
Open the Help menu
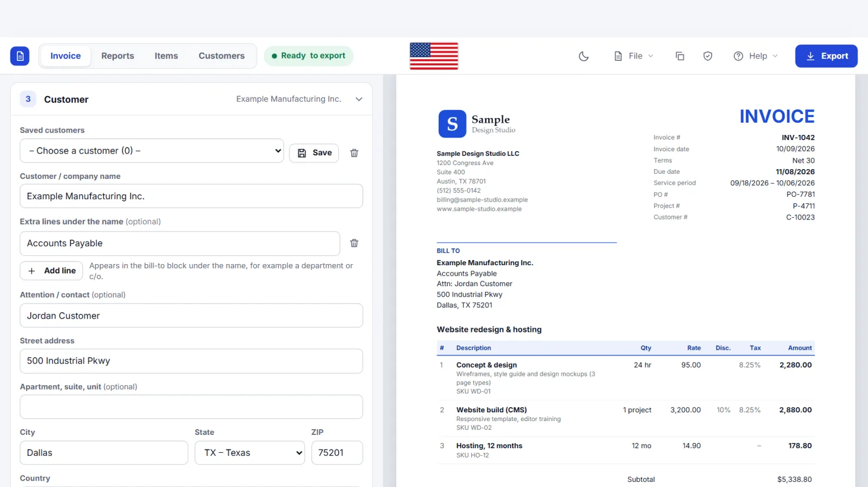coord(756,56)
